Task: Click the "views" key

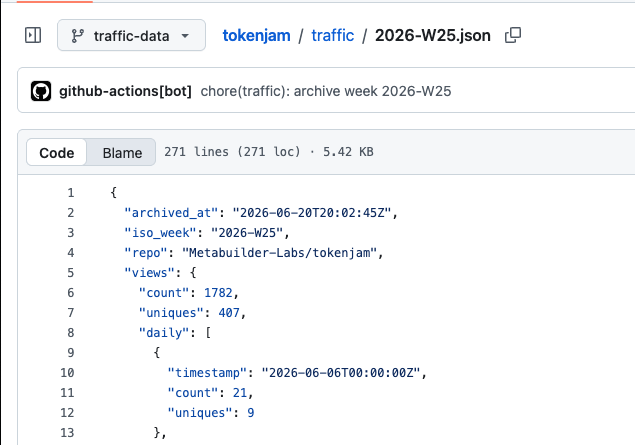Action: click(x=149, y=273)
